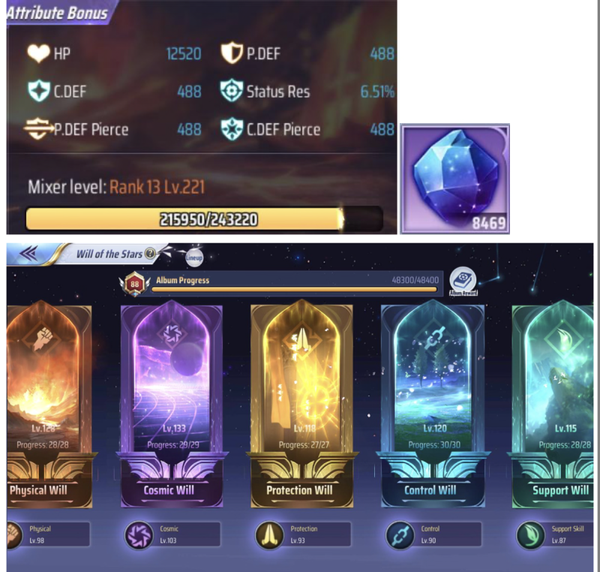Screen dimensions: 600x572
Task: Click the Control chain icon Lv.90
Action: pos(400,535)
